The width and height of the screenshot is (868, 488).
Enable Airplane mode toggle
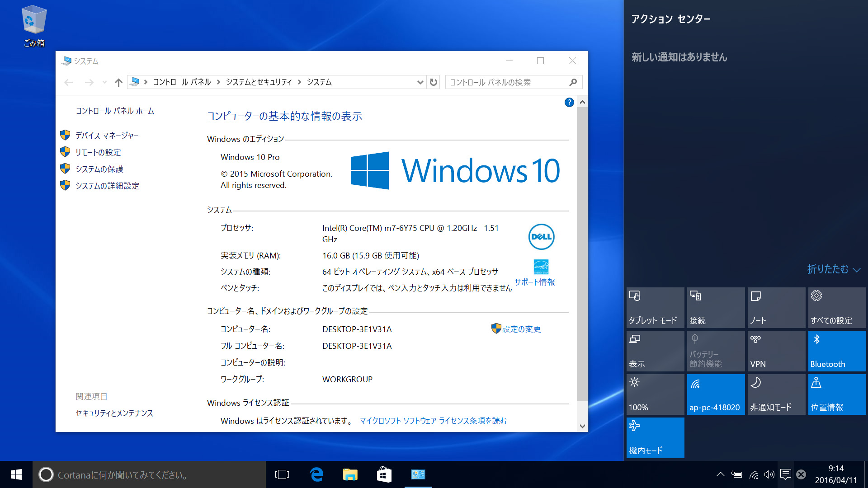tap(655, 436)
